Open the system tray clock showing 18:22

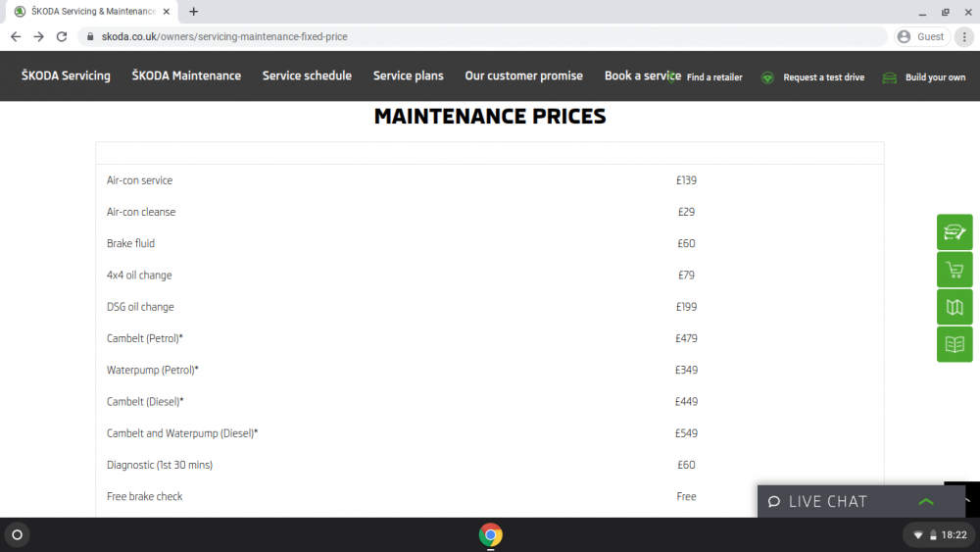(x=954, y=535)
